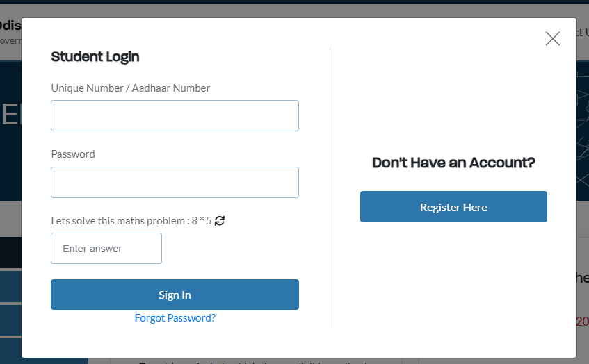This screenshot has height=364, width=589.
Task: Click the red text at the right edge
Action: [x=583, y=321]
